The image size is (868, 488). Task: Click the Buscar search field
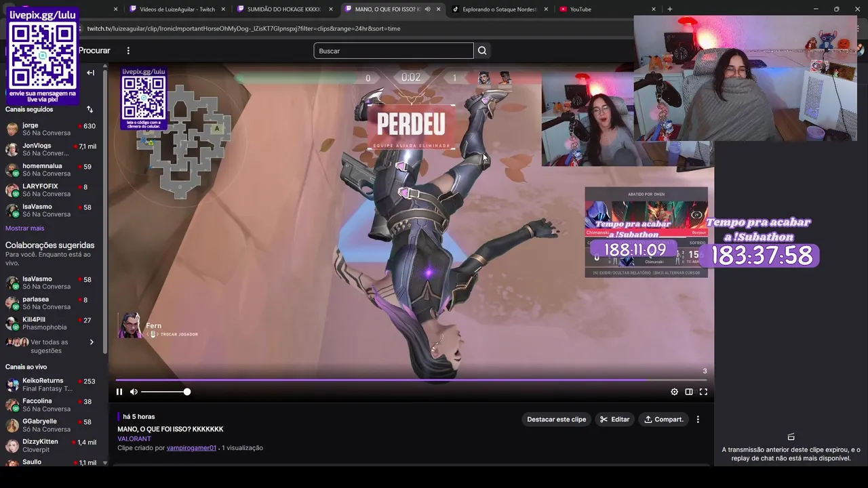pyautogui.click(x=393, y=51)
